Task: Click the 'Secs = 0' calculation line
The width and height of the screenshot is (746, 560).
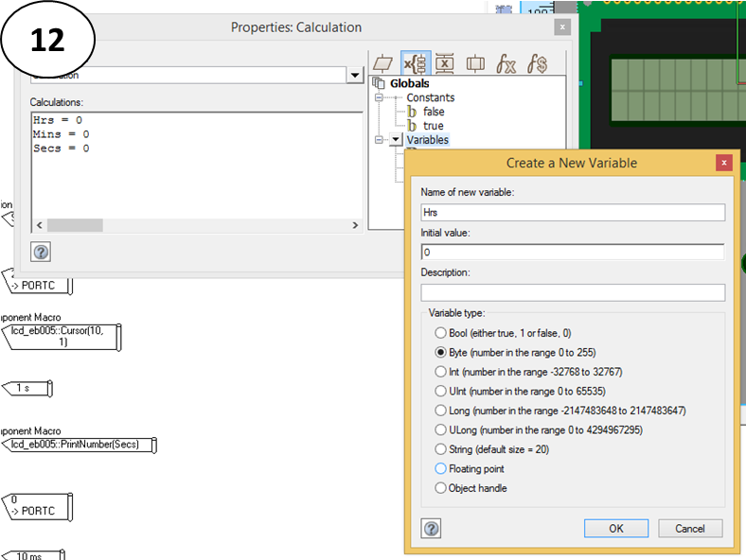Action: (x=61, y=149)
